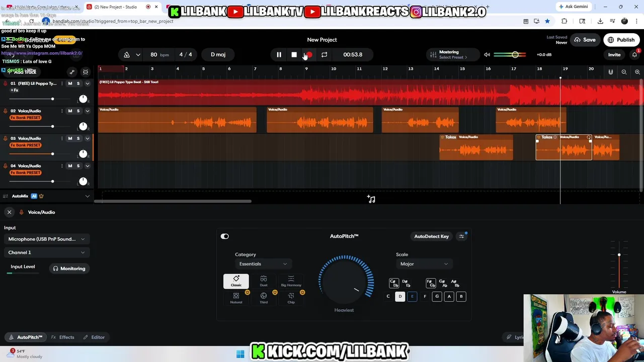Click the microphone icon on track 02

(x=6, y=111)
